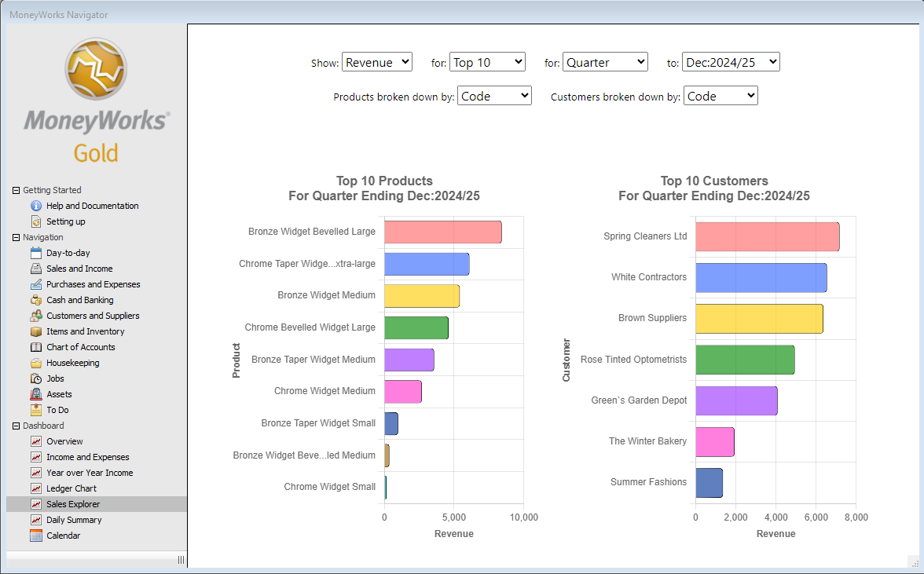Click the Bronze Widget Bevelled Large bar
The height and width of the screenshot is (574, 924).
tap(443, 232)
